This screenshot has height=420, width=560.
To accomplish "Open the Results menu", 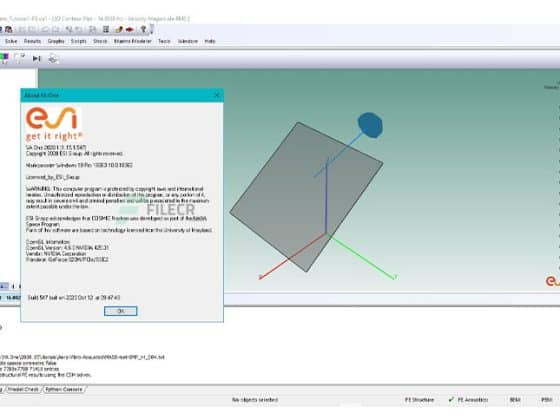I will point(32,41).
